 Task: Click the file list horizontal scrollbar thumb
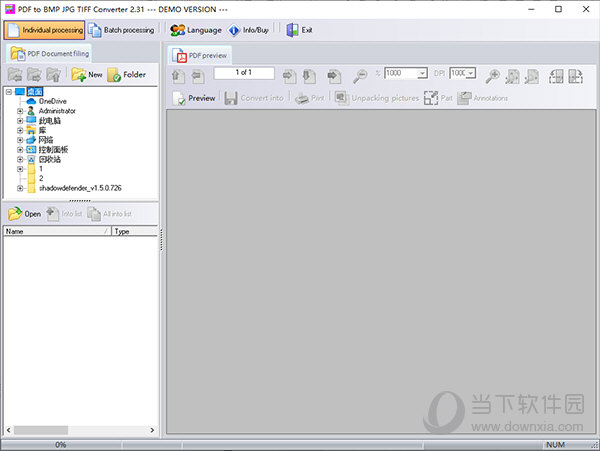point(41,430)
